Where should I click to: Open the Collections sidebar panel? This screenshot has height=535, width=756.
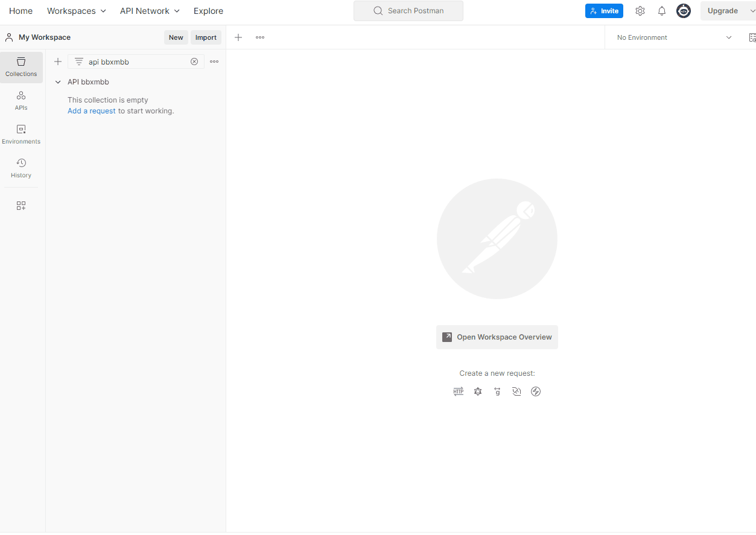[x=21, y=67]
